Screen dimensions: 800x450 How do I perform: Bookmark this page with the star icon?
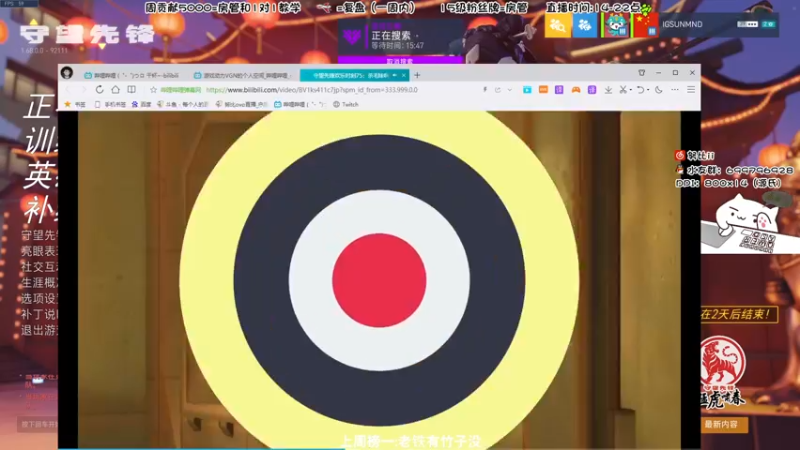[x=153, y=90]
